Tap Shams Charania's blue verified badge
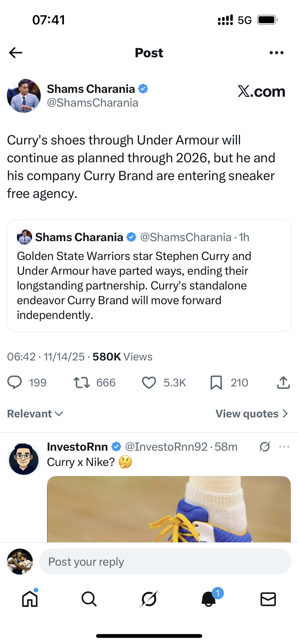The height and width of the screenshot is (644, 298). coord(143,89)
